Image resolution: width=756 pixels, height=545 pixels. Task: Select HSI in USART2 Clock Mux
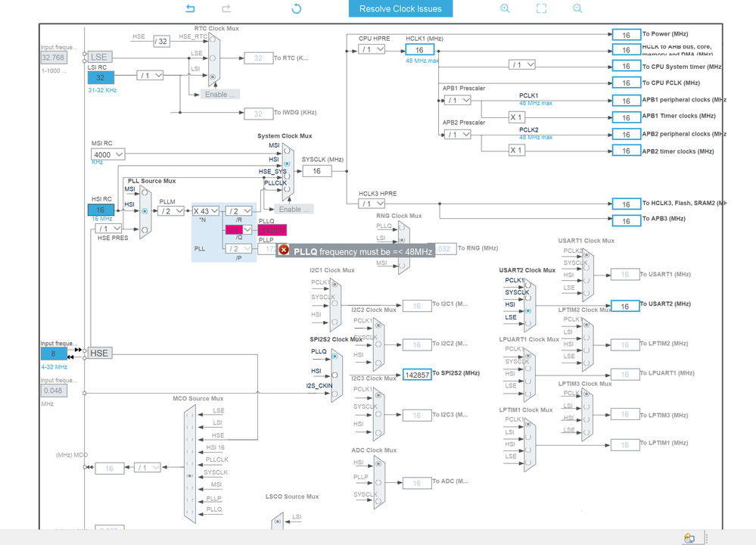coord(528,310)
